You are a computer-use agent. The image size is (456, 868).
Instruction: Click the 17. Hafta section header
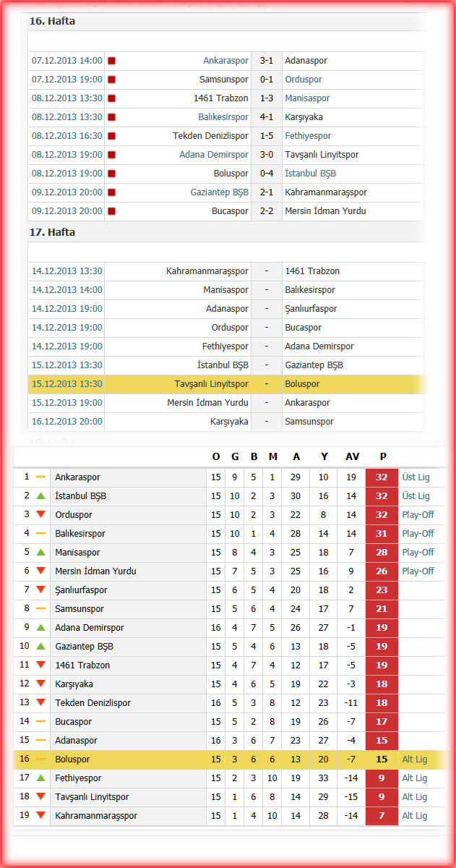[x=52, y=232]
